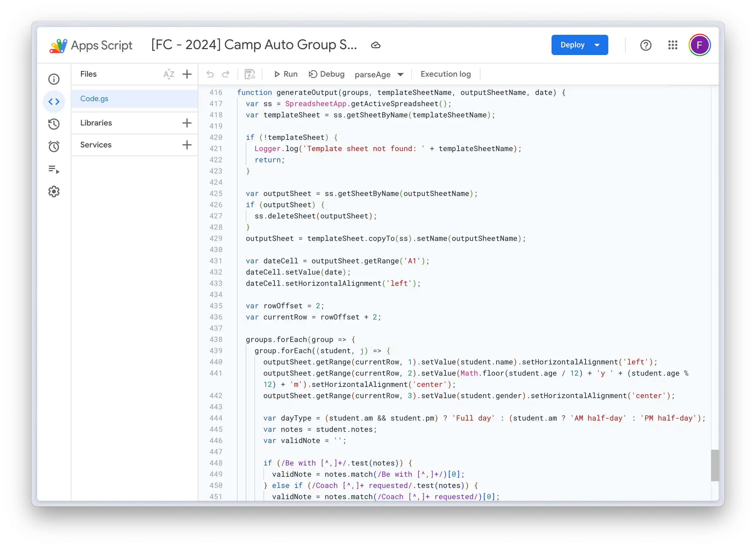The height and width of the screenshot is (548, 756).
Task: Click the cloud saved status icon
Action: click(376, 45)
